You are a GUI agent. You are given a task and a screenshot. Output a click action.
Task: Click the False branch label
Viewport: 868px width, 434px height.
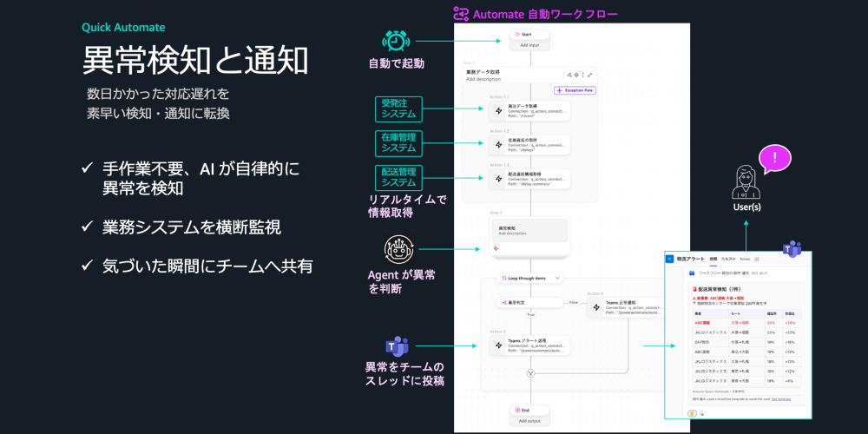(x=572, y=303)
